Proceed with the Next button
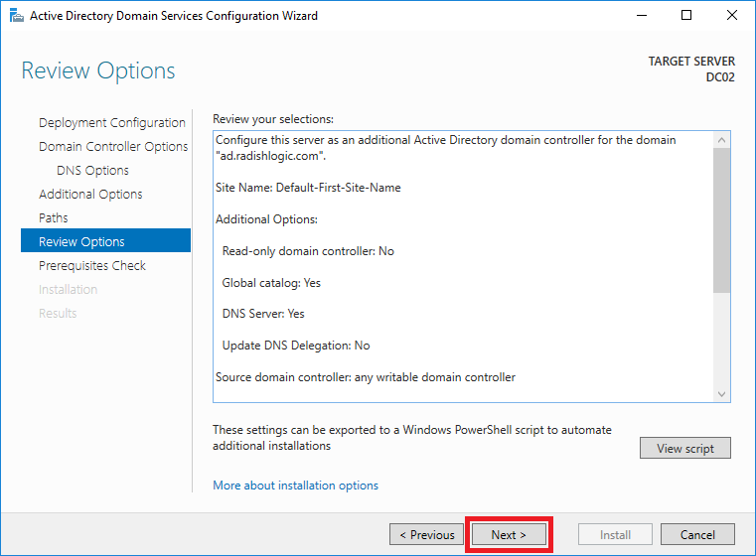Image resolution: width=756 pixels, height=556 pixels. [509, 534]
